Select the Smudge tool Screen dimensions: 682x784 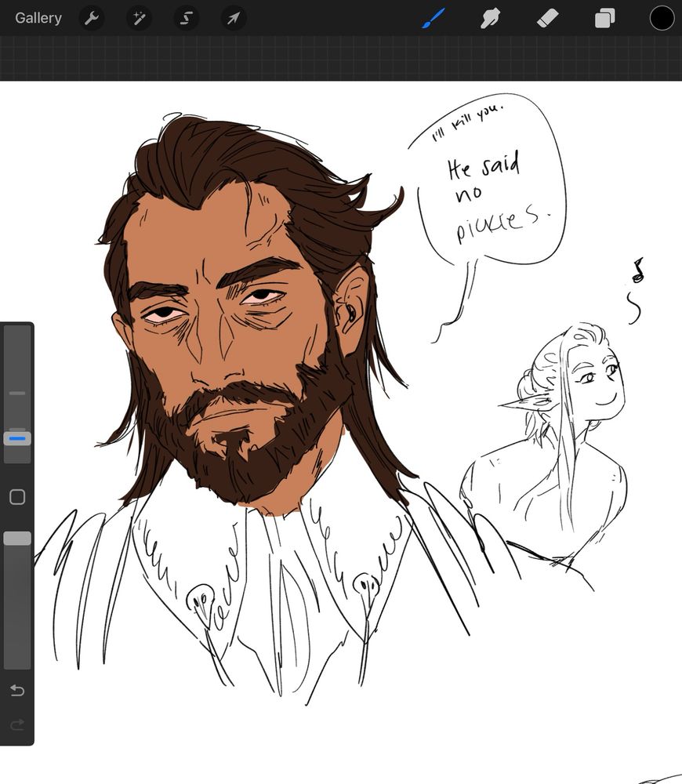490,19
